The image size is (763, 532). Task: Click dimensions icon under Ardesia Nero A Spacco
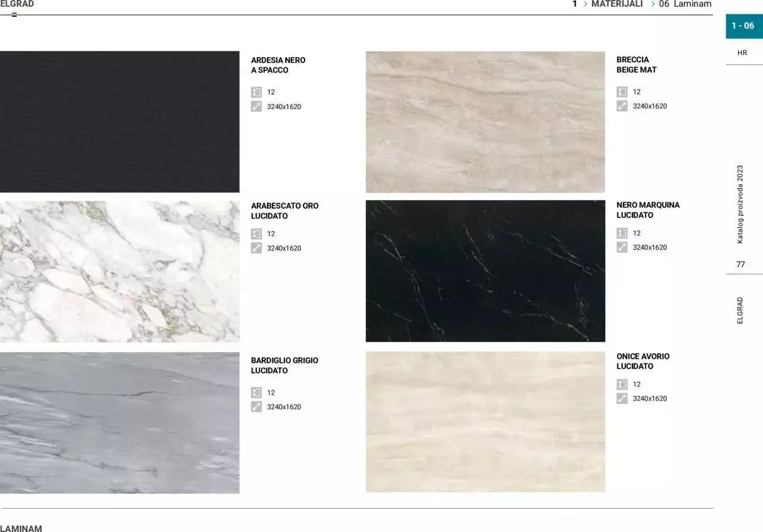[x=256, y=107]
